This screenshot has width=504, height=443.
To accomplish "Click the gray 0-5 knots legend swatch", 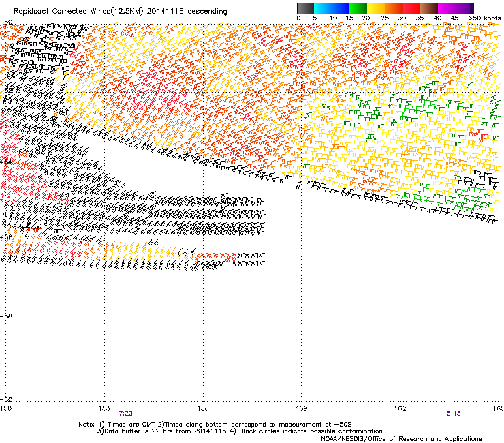I will click(305, 8).
